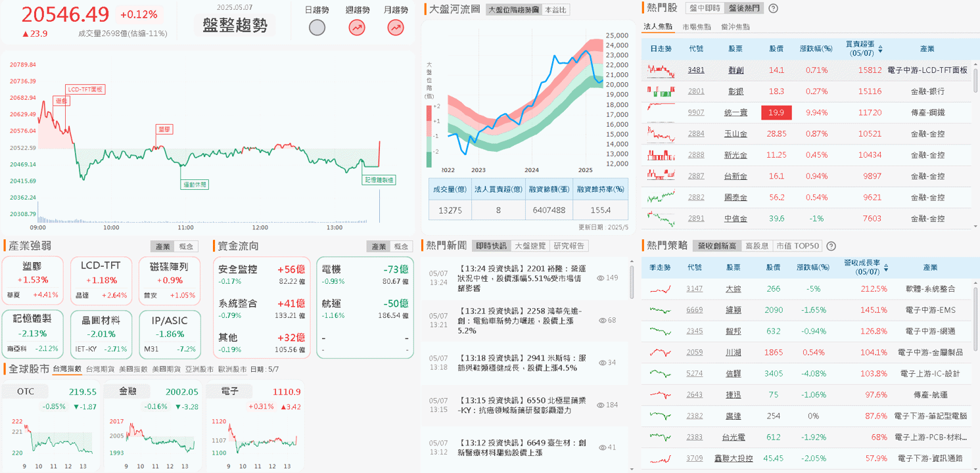Image resolution: width=980 pixels, height=473 pixels.
Task: Click the eye icon showing 149 views
Action: click(x=601, y=278)
